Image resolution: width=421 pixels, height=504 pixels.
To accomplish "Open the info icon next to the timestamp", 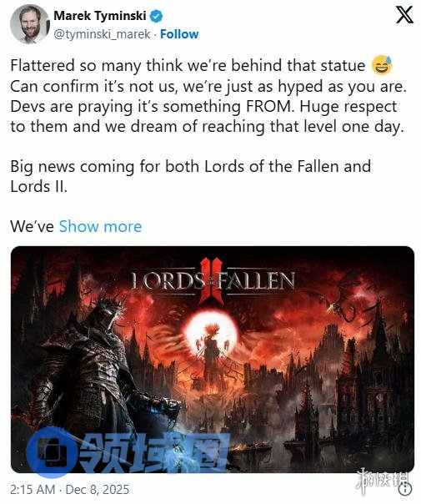I will (404, 489).
